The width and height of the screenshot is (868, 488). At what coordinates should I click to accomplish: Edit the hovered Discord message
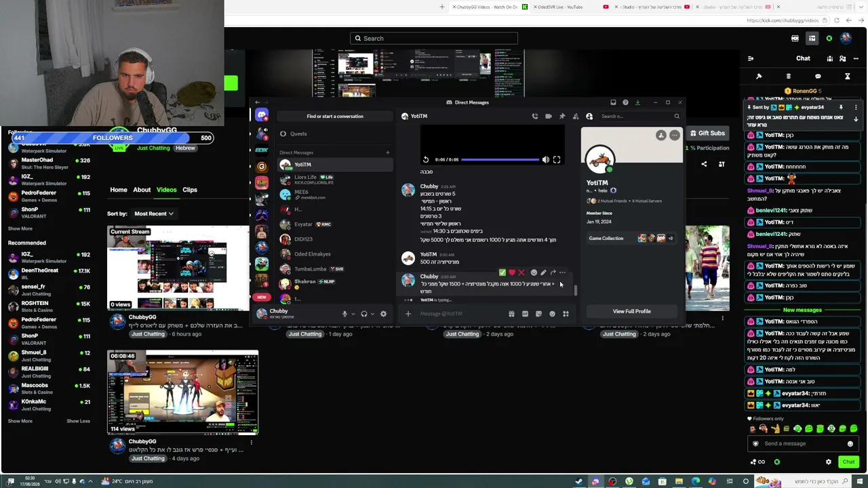543,272
